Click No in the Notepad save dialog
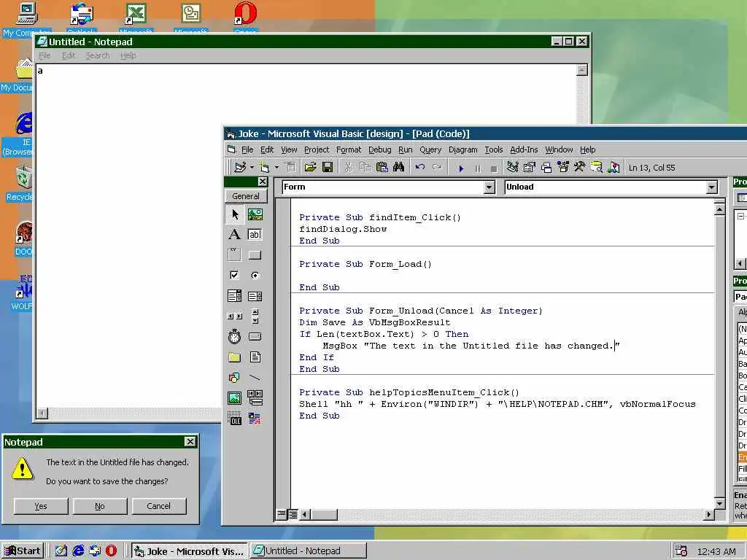This screenshot has width=747, height=560. pyautogui.click(x=100, y=506)
